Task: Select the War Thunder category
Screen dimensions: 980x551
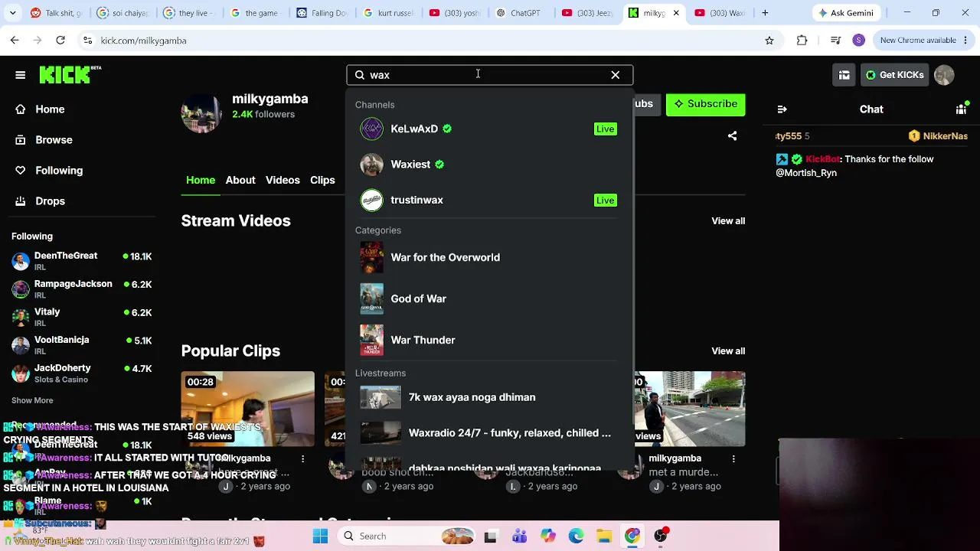Action: [488, 341]
